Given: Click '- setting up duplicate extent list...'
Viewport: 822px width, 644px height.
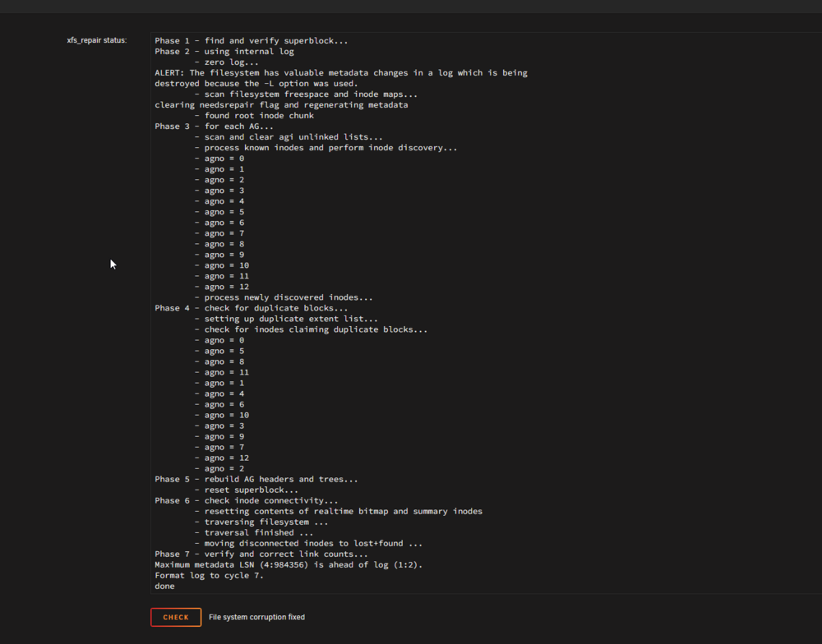Looking at the screenshot, I should (286, 319).
